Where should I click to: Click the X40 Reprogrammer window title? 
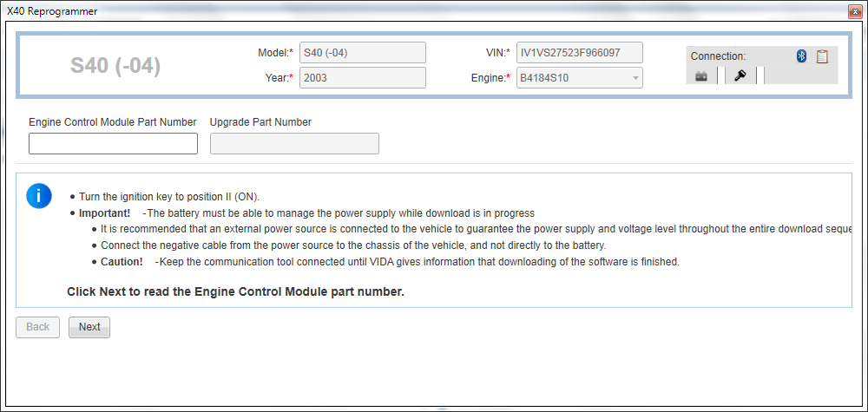click(x=52, y=11)
